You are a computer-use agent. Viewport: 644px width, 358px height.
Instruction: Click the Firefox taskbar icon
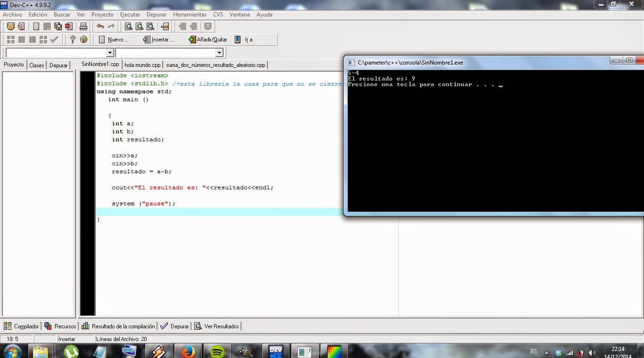tap(188, 351)
